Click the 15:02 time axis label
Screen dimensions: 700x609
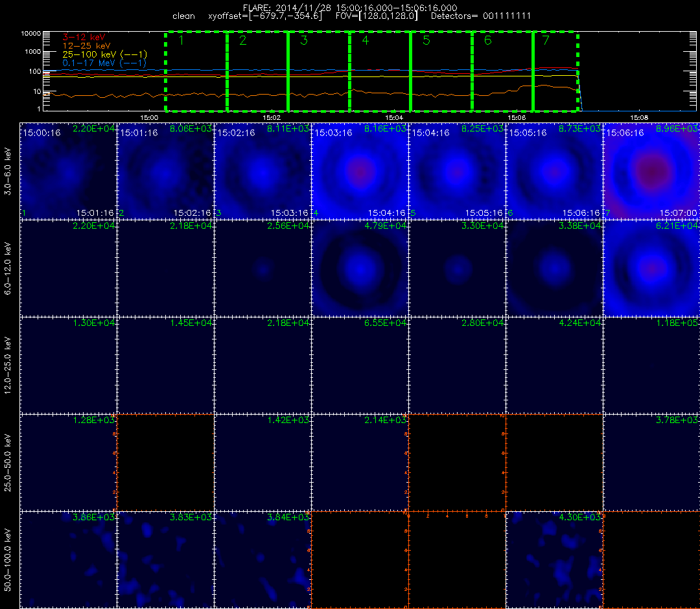(x=272, y=117)
